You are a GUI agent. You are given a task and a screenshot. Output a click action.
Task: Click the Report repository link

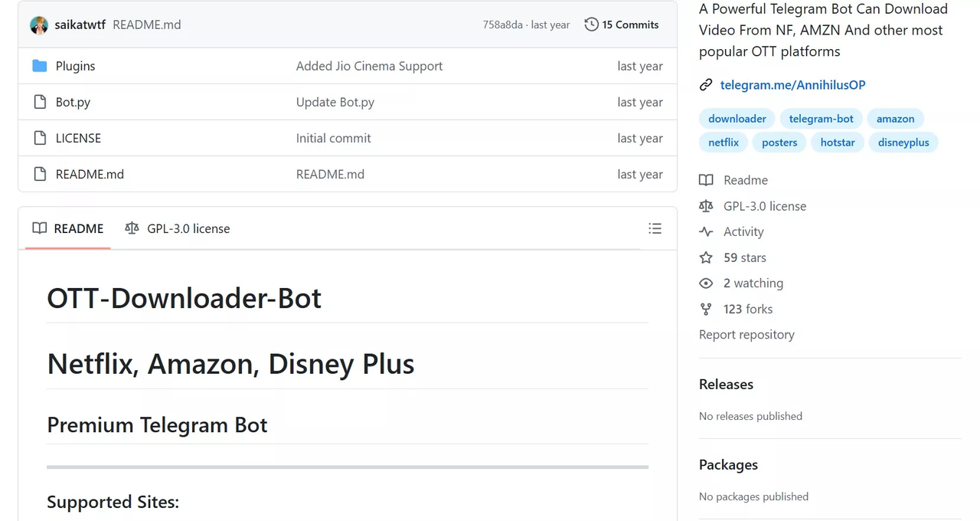point(746,334)
